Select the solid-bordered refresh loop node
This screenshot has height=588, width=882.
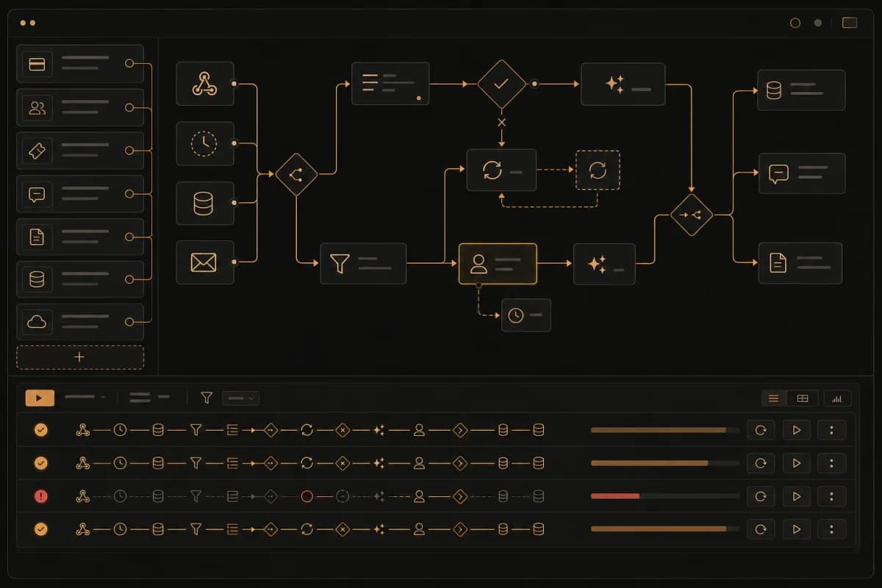(x=501, y=171)
